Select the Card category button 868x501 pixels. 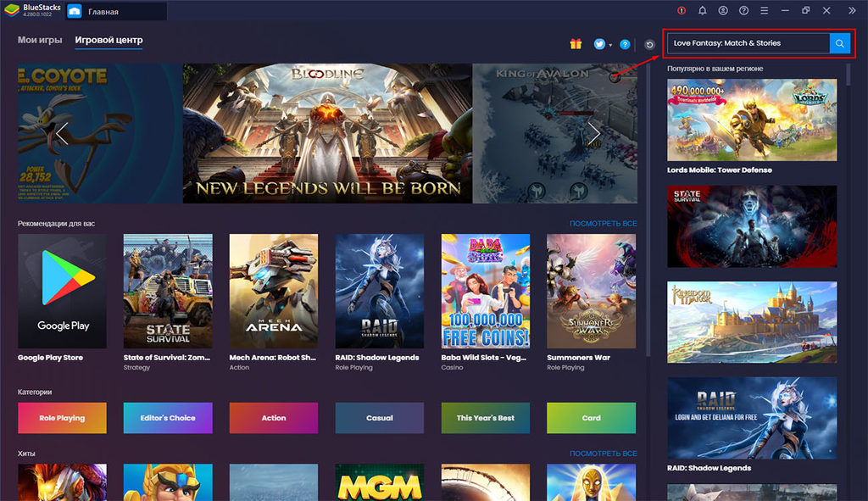(x=591, y=418)
